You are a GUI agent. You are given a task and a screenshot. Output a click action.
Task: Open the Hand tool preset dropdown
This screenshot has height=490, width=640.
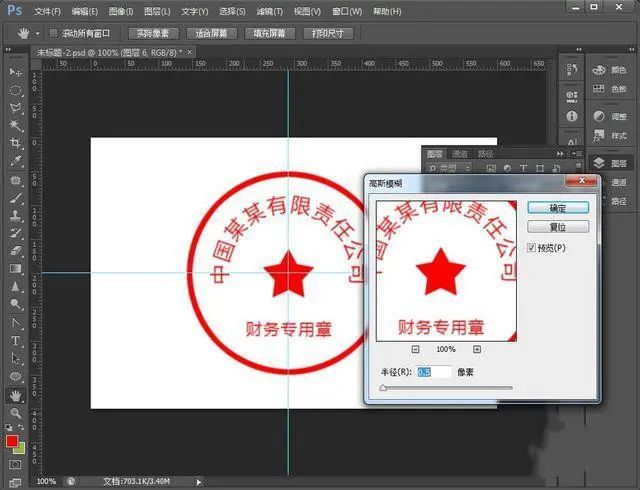pyautogui.click(x=37, y=33)
